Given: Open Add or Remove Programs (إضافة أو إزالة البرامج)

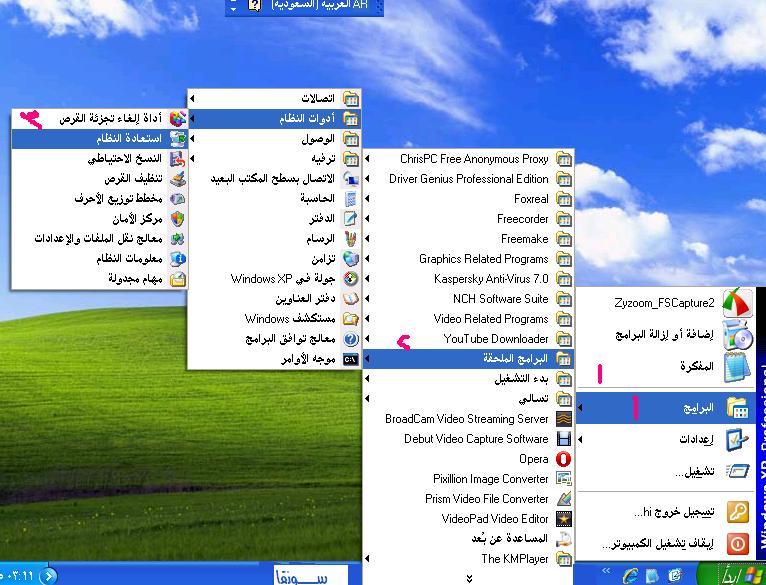Looking at the screenshot, I should 666,335.
